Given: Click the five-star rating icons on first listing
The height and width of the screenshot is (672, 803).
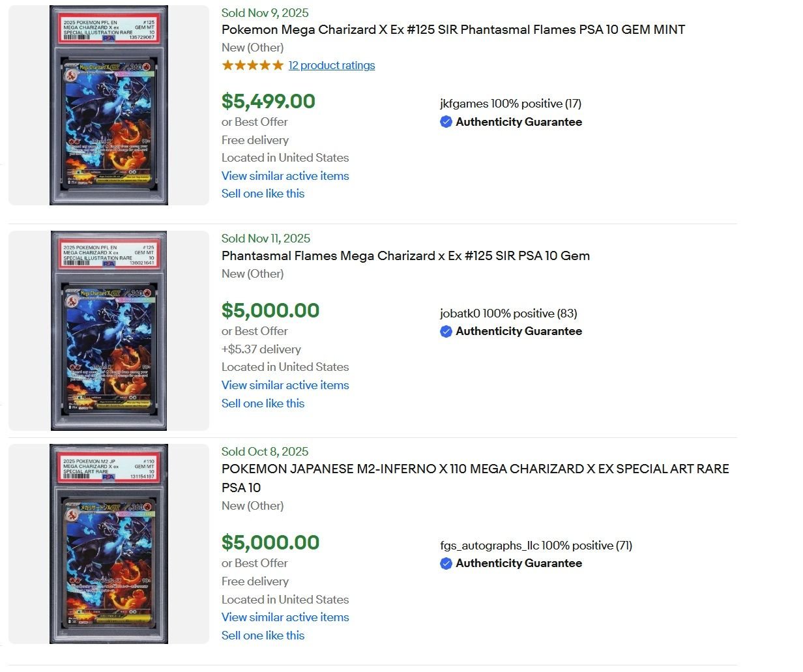Looking at the screenshot, I should click(252, 65).
